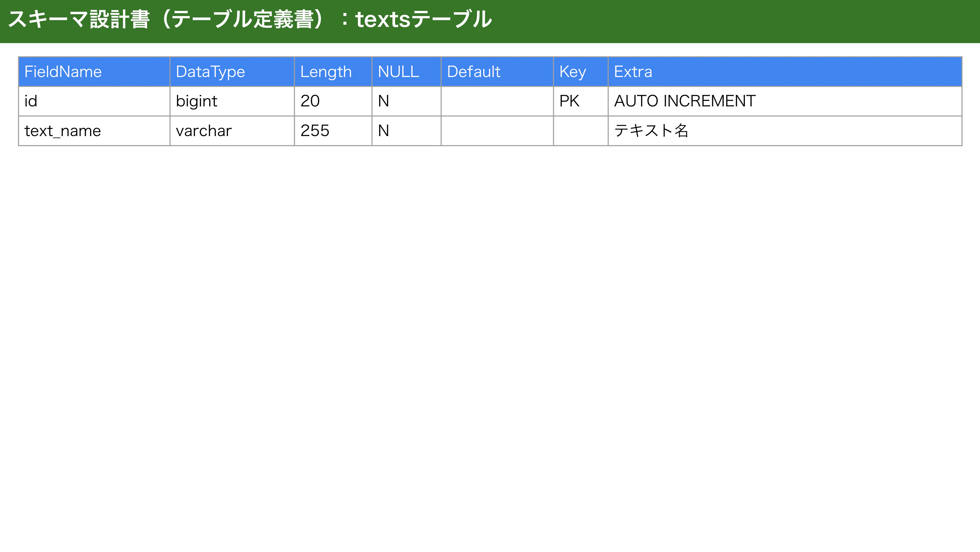Screen dimensions: 980x552
Task: Select the Key column header
Action: (580, 72)
